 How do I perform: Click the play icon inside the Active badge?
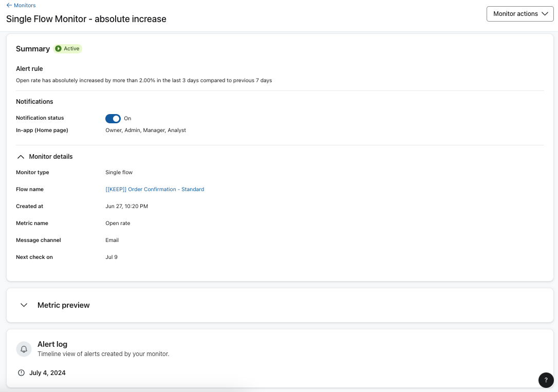point(58,48)
